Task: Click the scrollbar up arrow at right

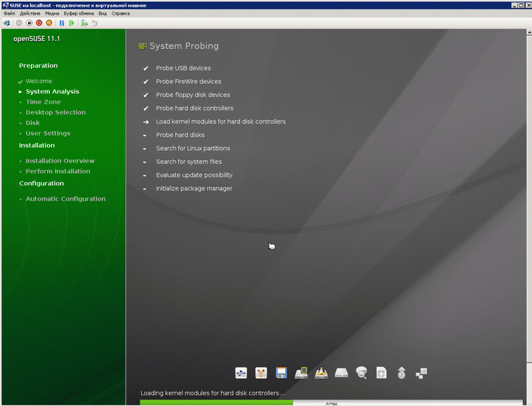Action: [529, 32]
